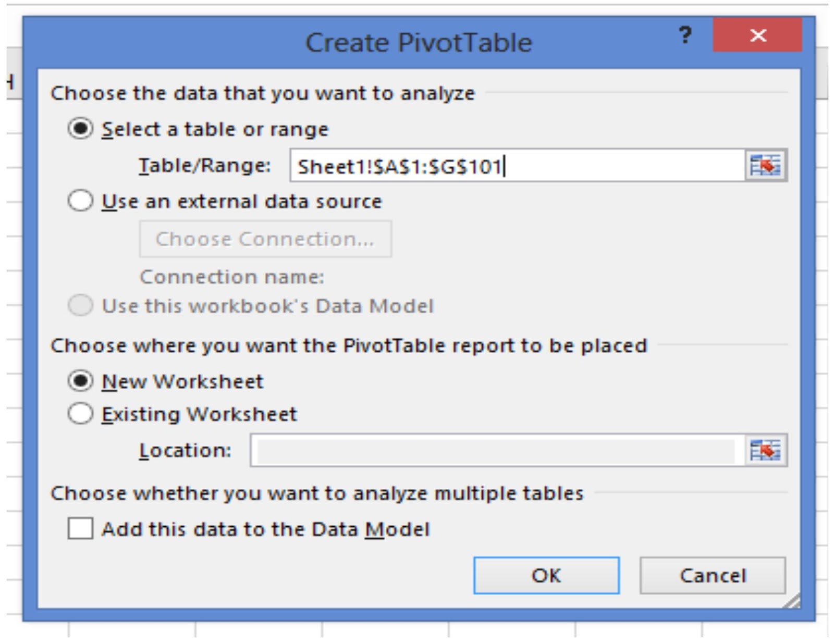Click the Table/Range collapse dialog icon

click(x=765, y=166)
